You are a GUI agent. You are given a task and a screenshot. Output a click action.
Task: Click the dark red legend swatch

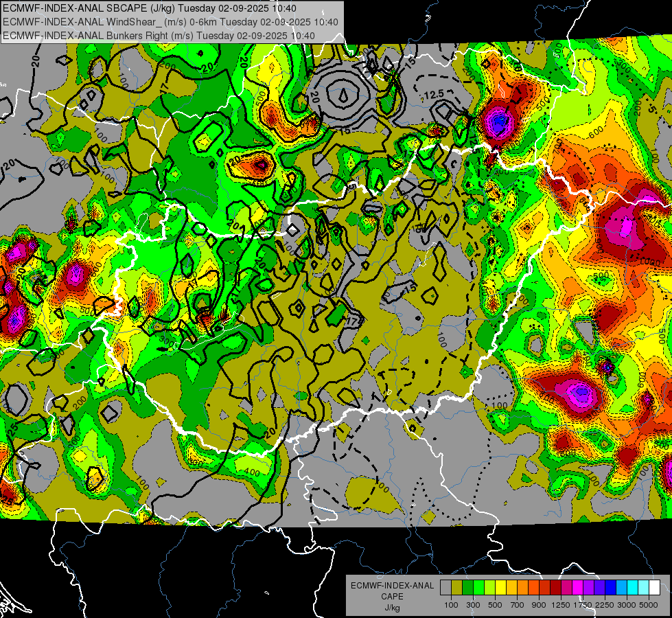[x=555, y=588]
